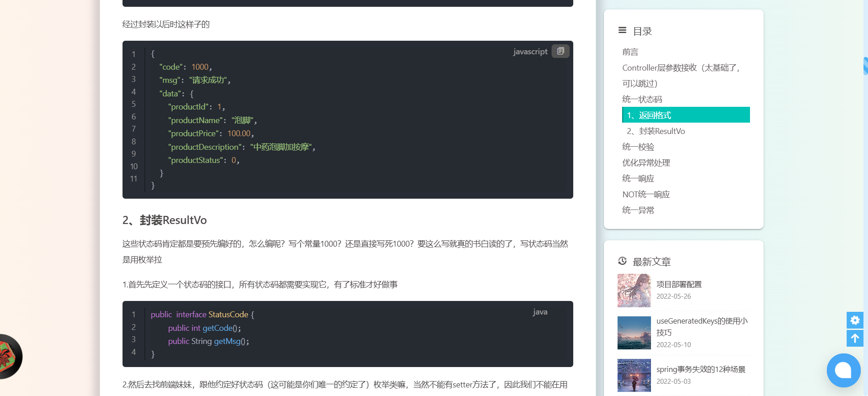Navigate to NOT统一响应 section
The width and height of the screenshot is (868, 396).
click(646, 195)
